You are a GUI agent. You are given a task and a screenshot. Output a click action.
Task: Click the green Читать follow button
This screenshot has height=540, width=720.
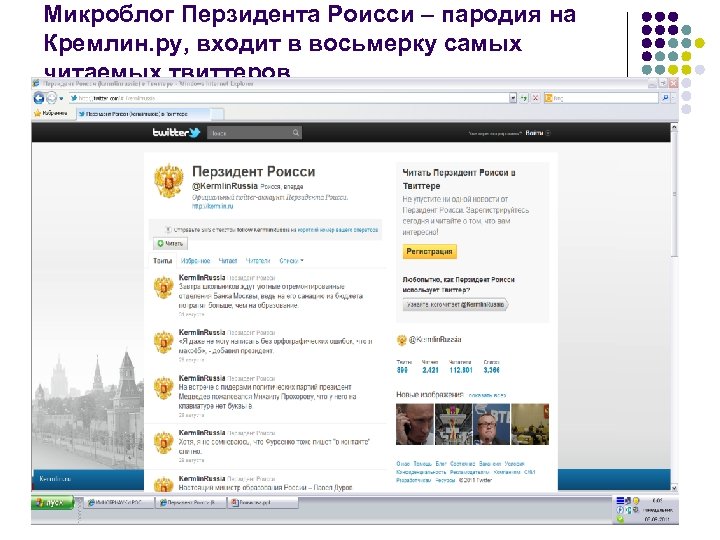click(x=170, y=243)
